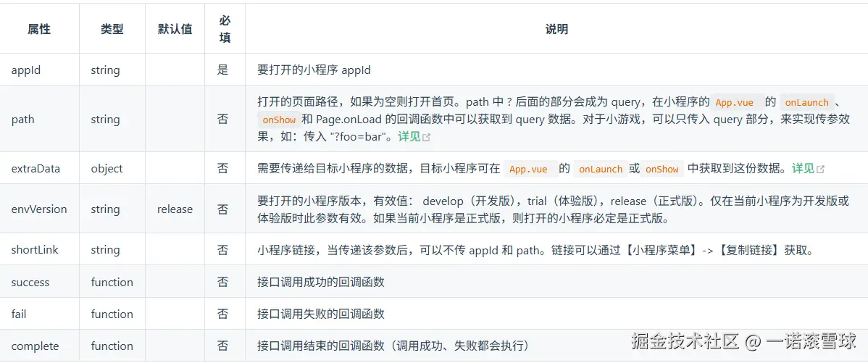Click the external-link icon in the extraData description

(x=820, y=170)
